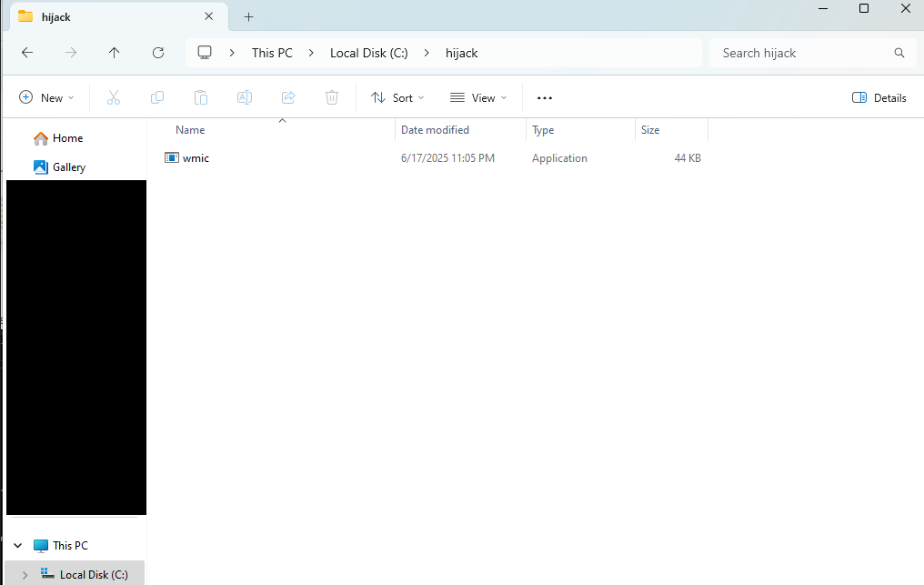Select the wmic application file
924x585 pixels.
196,158
